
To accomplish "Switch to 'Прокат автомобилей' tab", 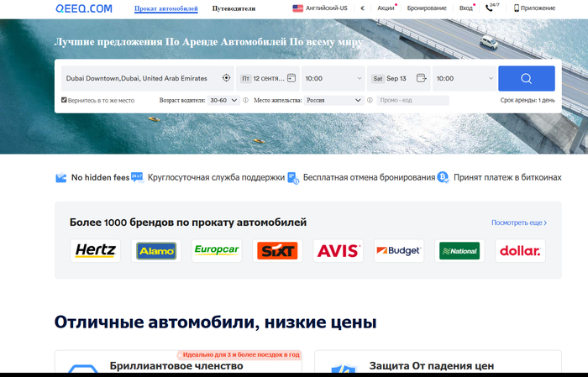I will coord(165,8).
